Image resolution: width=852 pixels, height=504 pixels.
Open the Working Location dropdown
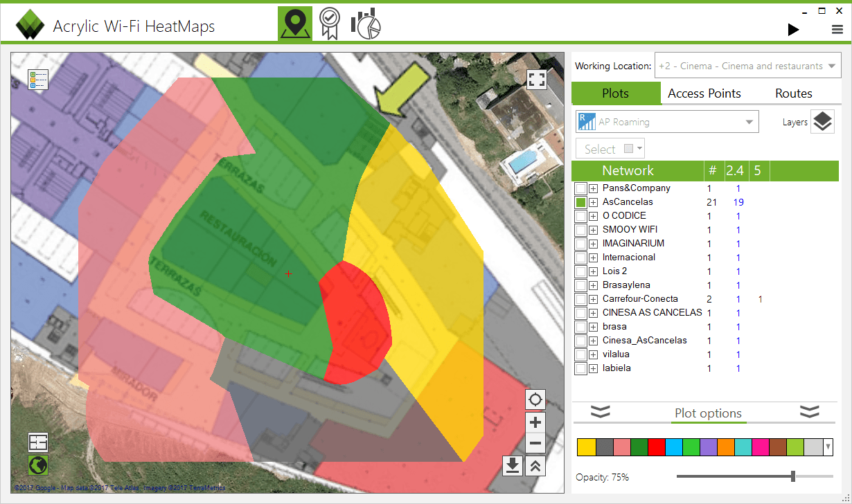click(747, 66)
